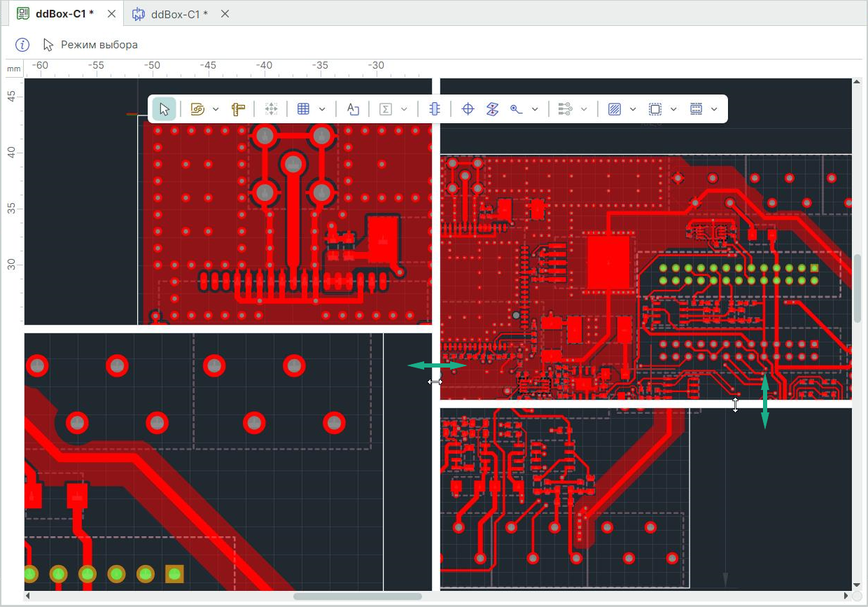This screenshot has width=868, height=607.
Task: Click the info icon beside Режим выбора
Action: point(22,45)
